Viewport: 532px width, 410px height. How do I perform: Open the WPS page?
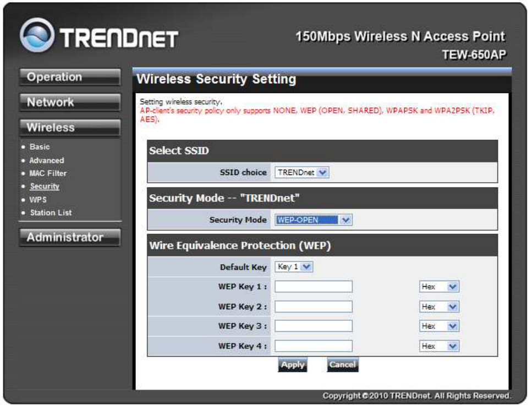(38, 200)
